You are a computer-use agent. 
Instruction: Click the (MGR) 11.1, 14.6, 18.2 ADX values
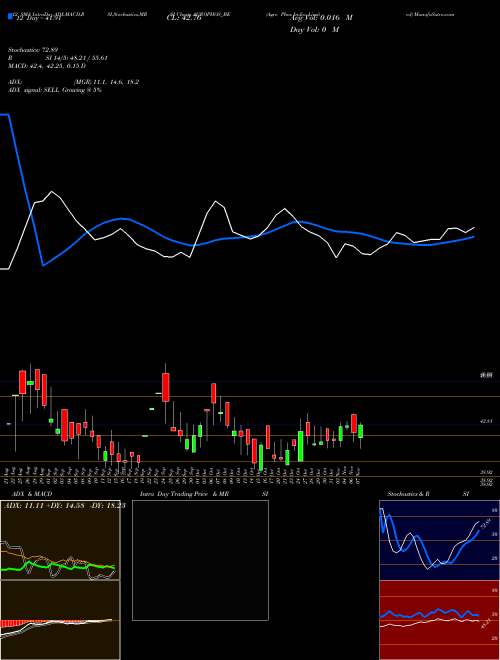tap(106, 82)
